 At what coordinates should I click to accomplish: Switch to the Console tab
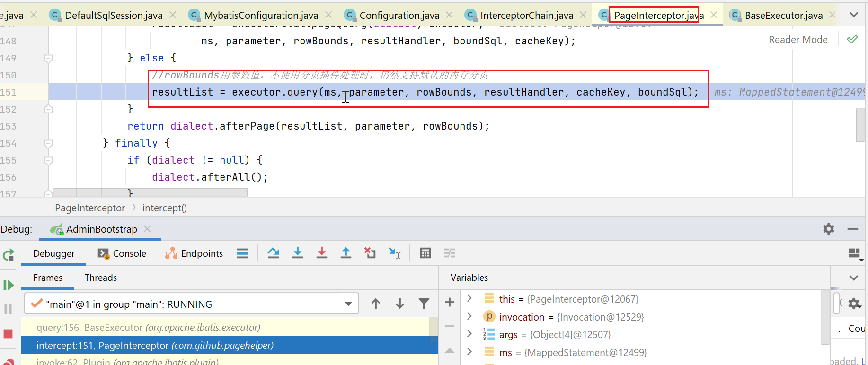(122, 253)
